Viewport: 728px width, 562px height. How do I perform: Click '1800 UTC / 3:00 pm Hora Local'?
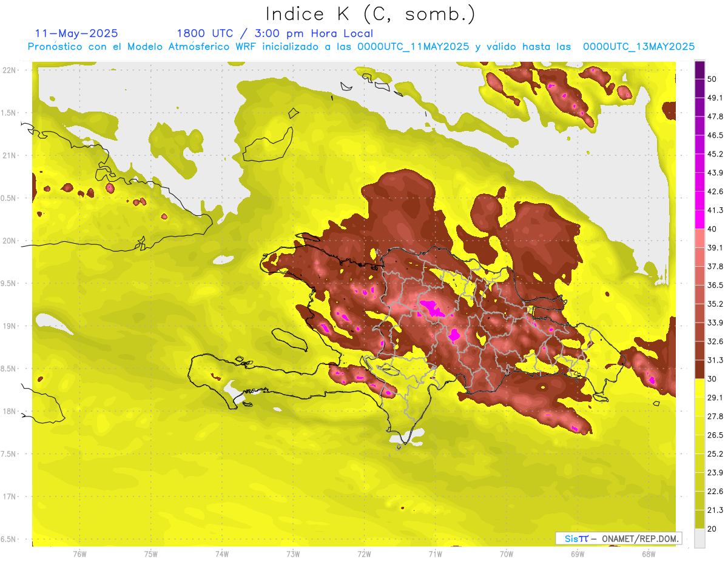(275, 33)
